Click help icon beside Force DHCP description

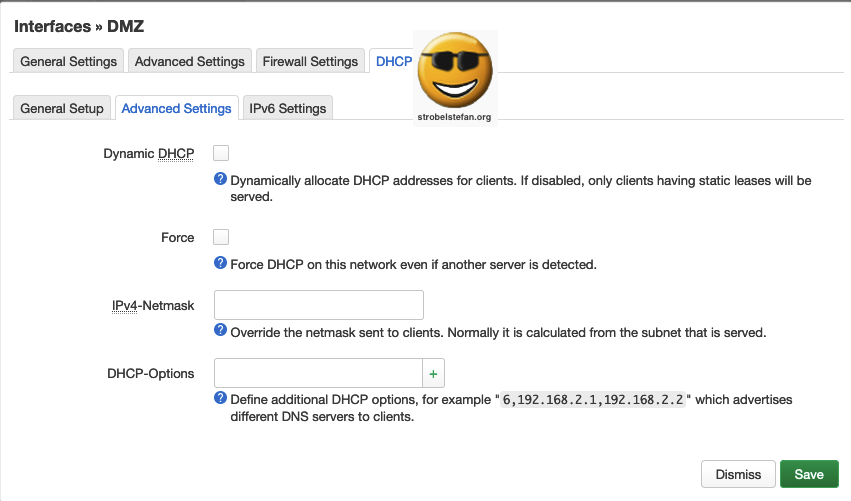click(220, 263)
